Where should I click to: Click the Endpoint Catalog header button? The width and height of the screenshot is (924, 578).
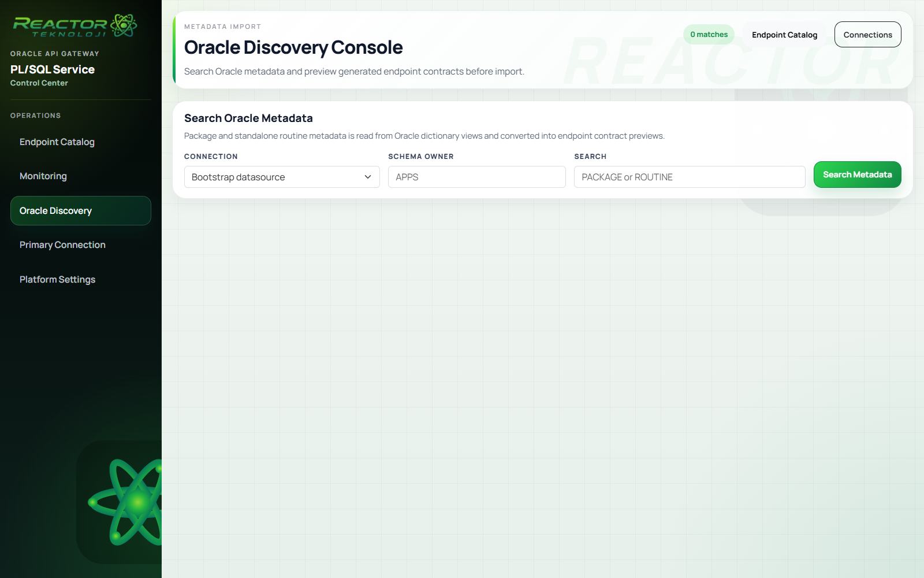tap(784, 35)
